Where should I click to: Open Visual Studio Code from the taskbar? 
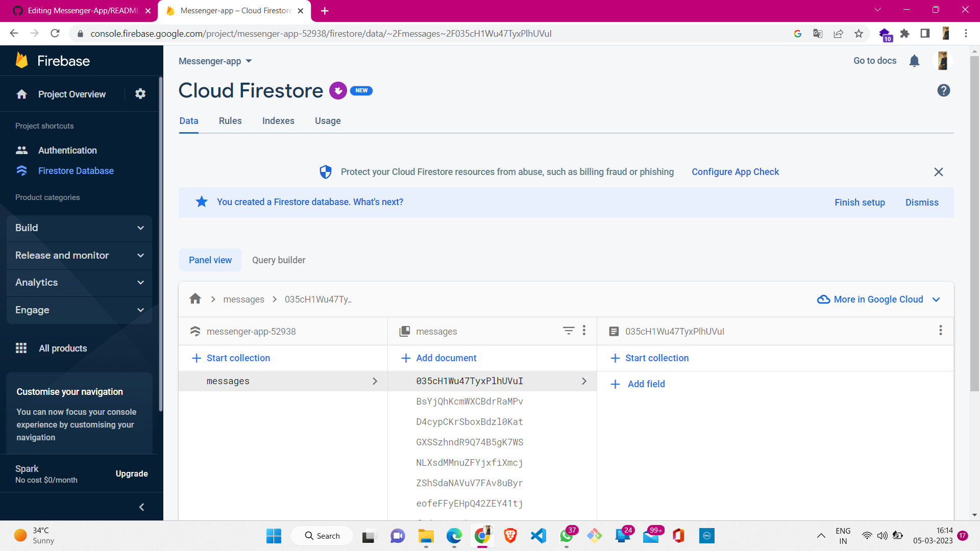tap(538, 536)
